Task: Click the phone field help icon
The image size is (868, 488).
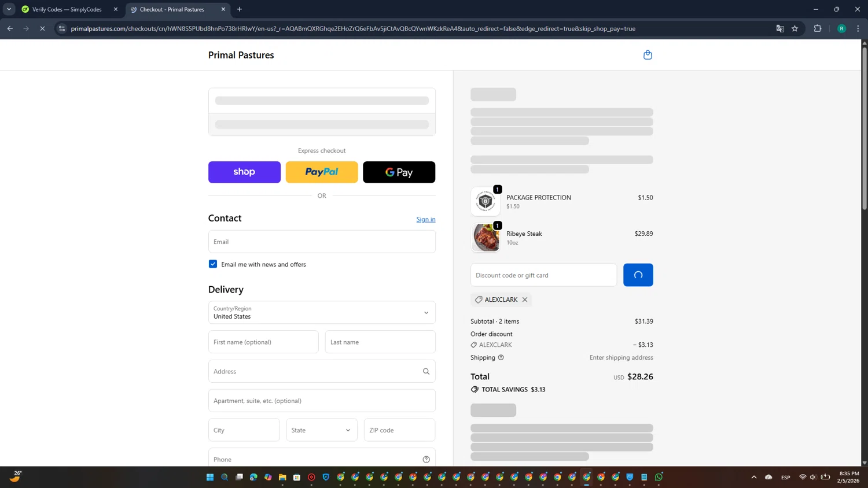Action: pyautogui.click(x=426, y=460)
